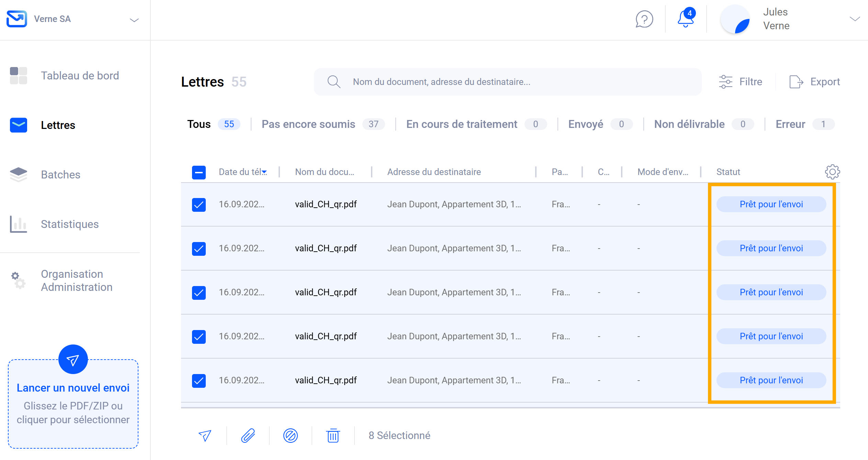
Task: Click the cancel icon beside the trash
Action: (x=291, y=436)
